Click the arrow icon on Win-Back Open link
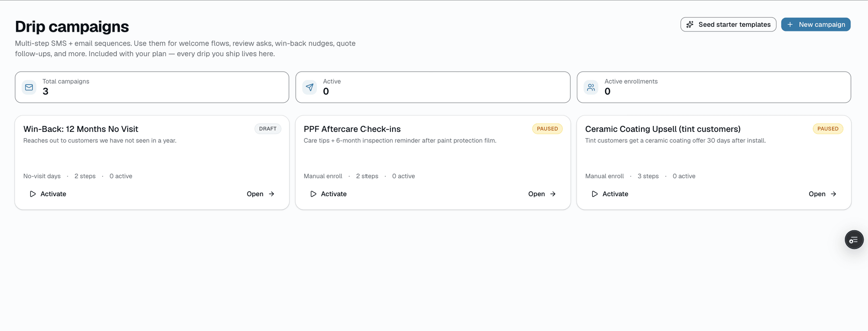Screen dimensions: 868x331 [271, 194]
